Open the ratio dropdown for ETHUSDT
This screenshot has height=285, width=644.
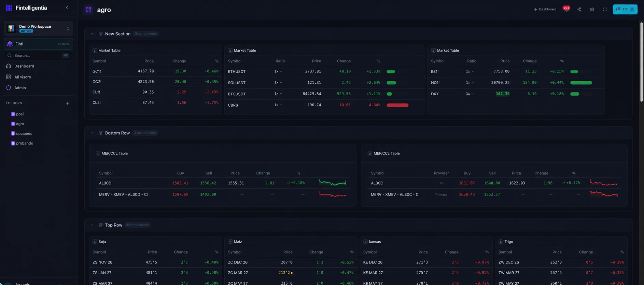click(278, 71)
